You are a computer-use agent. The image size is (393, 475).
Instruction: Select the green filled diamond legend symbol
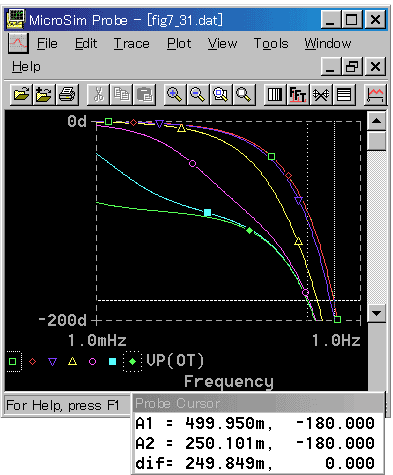133,361
